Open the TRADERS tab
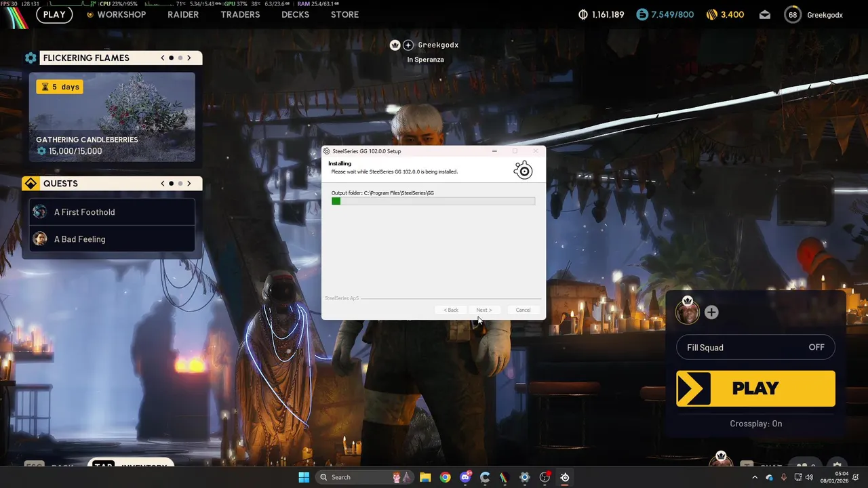This screenshot has height=488, width=868. (x=240, y=14)
